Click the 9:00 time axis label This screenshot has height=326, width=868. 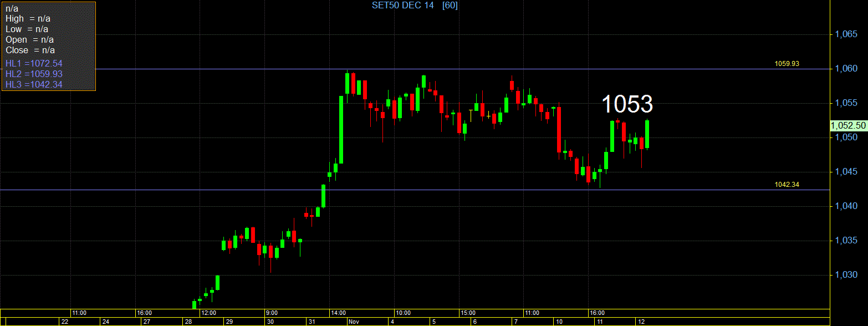pyautogui.click(x=272, y=313)
